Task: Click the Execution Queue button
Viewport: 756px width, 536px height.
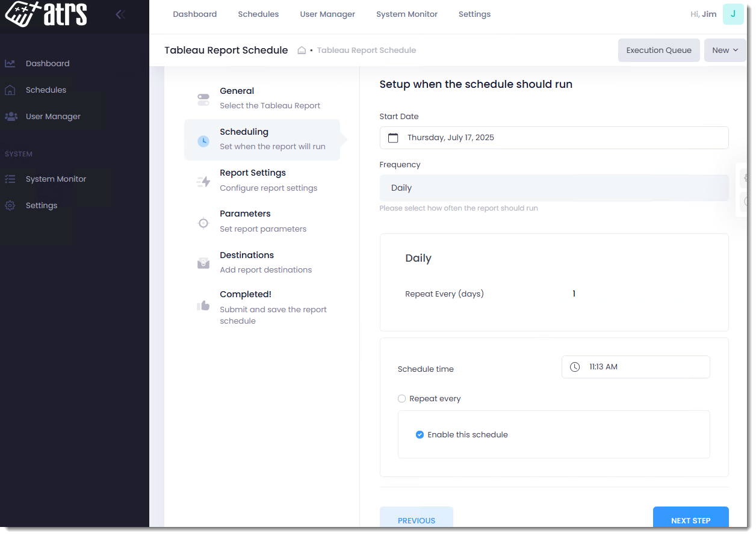Action: pos(658,51)
